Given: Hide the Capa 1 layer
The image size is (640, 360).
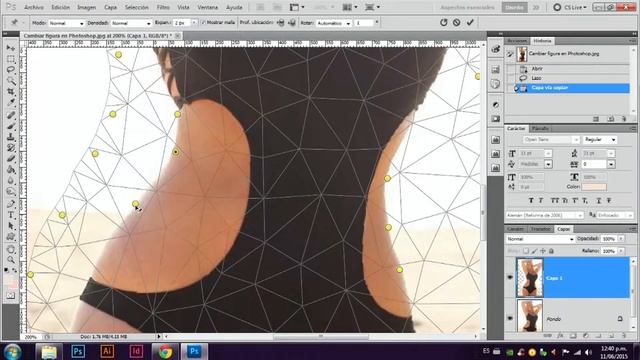Looking at the screenshot, I should (510, 277).
